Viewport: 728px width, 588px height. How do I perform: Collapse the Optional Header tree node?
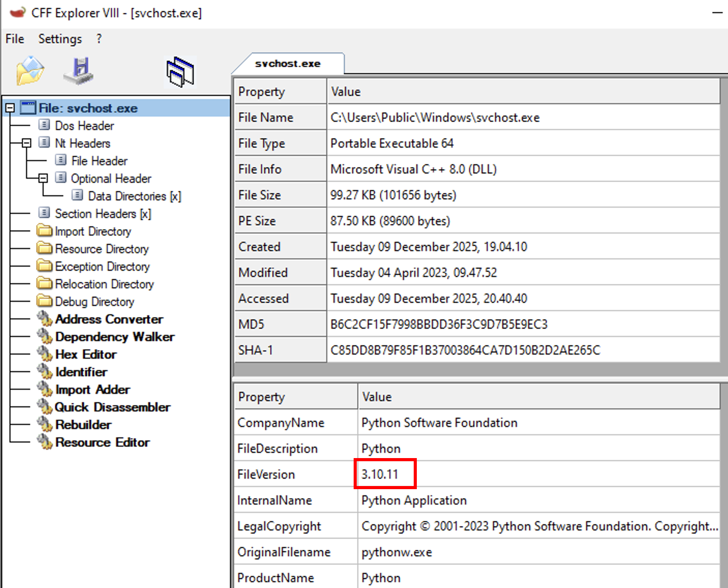[x=43, y=179]
